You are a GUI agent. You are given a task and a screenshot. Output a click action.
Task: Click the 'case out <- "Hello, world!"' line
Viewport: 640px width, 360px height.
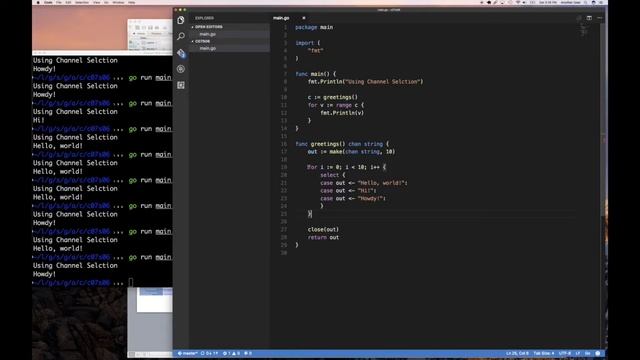click(x=364, y=183)
